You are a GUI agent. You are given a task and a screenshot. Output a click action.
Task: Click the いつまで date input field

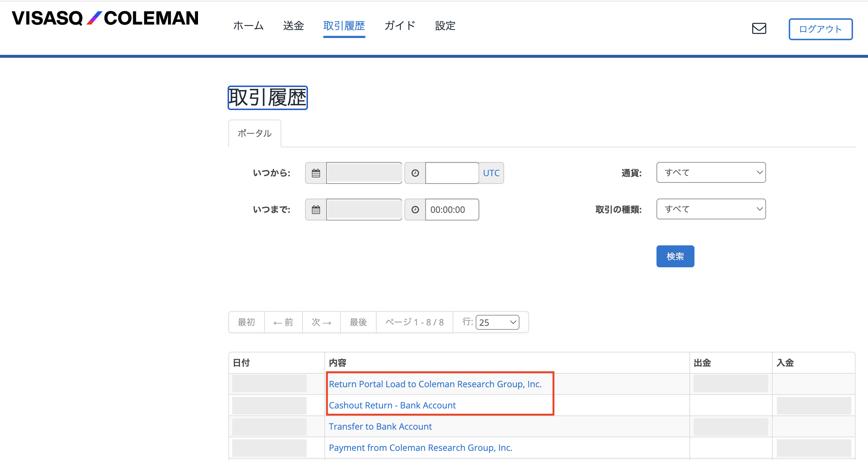tap(364, 210)
